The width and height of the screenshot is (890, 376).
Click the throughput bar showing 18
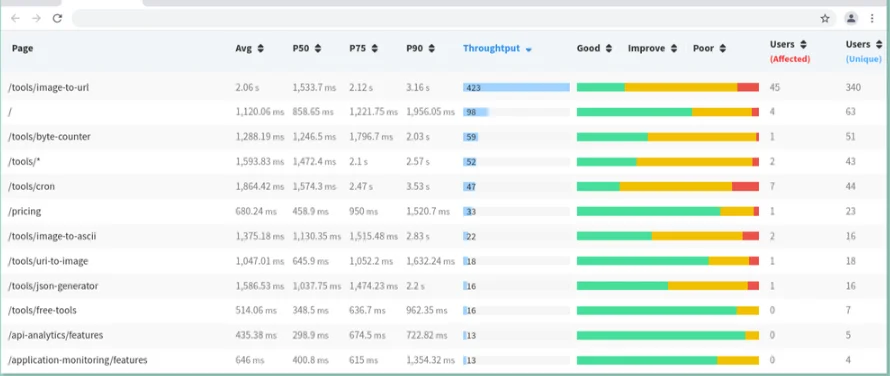click(516, 261)
